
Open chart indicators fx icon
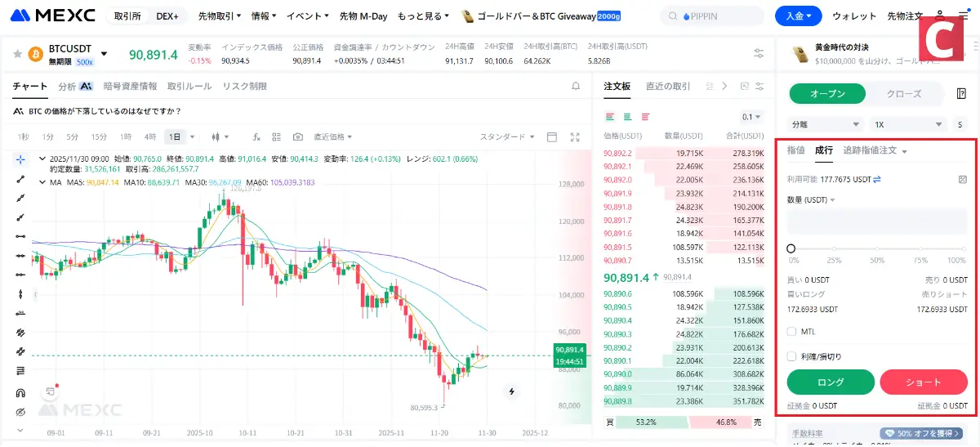point(256,136)
